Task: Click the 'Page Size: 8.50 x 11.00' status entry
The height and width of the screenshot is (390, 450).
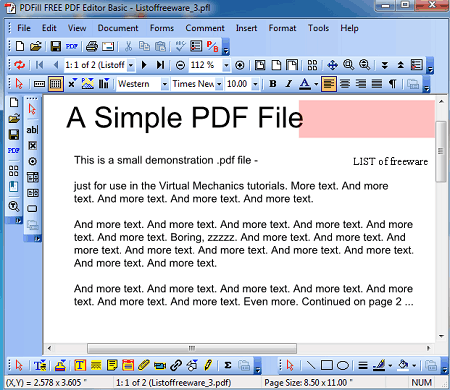Action: [309, 382]
